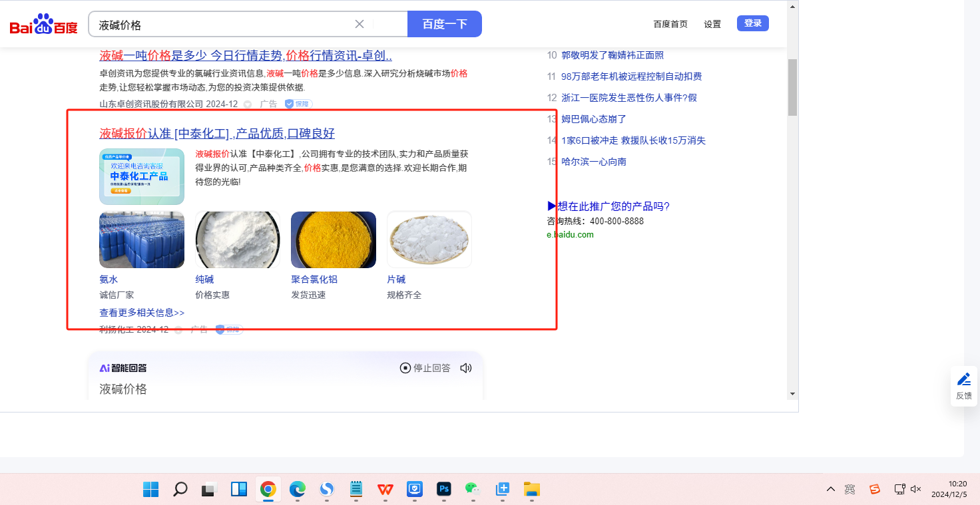This screenshot has height=505, width=980.
Task: Click the 聚合氯化铝 product link
Action: pyautogui.click(x=314, y=279)
